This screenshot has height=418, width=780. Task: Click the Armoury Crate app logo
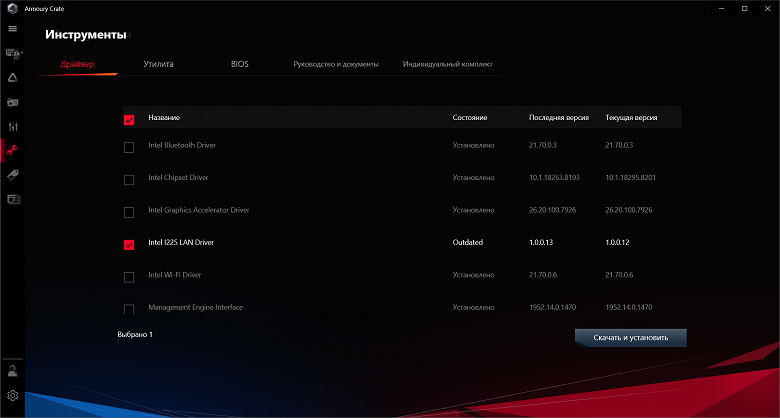point(12,8)
